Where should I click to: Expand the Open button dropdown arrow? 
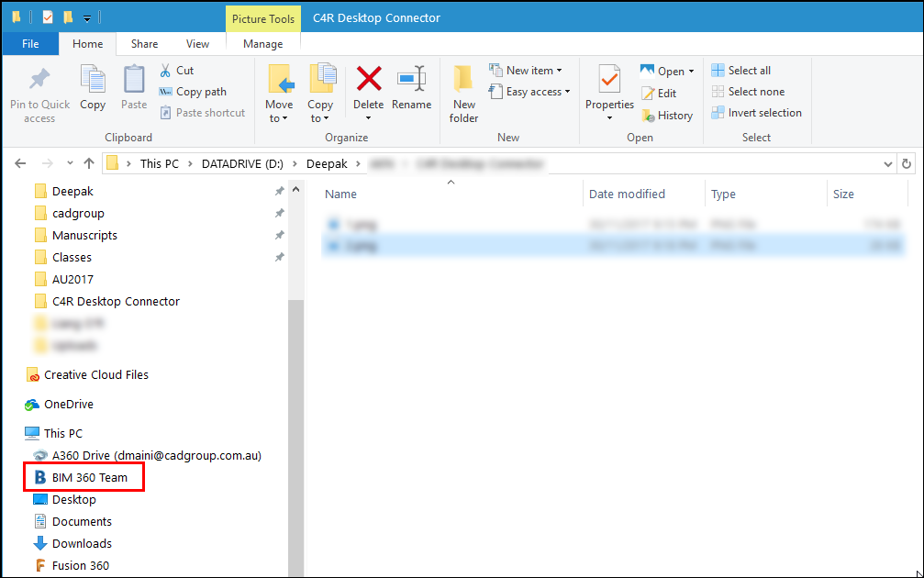pos(691,72)
